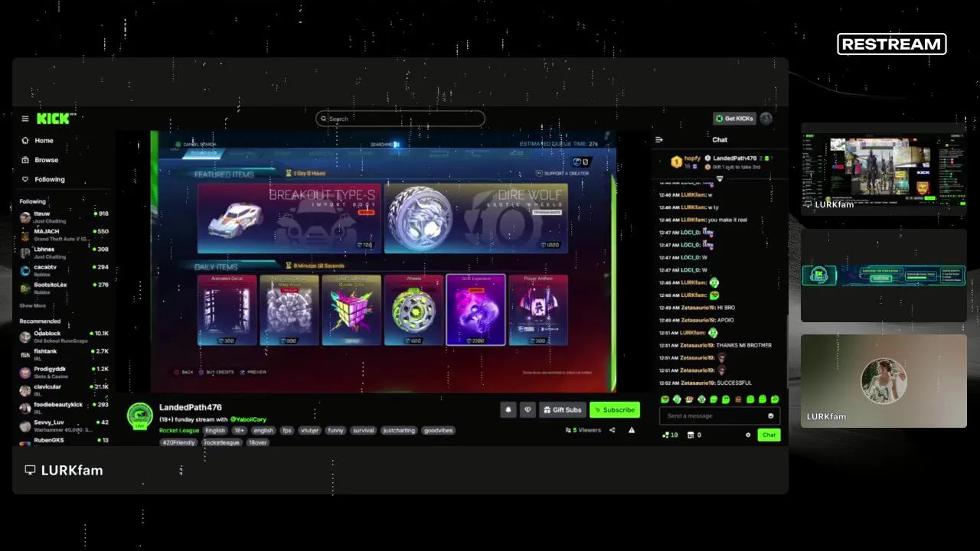The height and width of the screenshot is (551, 980).
Task: Toggle the notification bell
Action: [508, 410]
